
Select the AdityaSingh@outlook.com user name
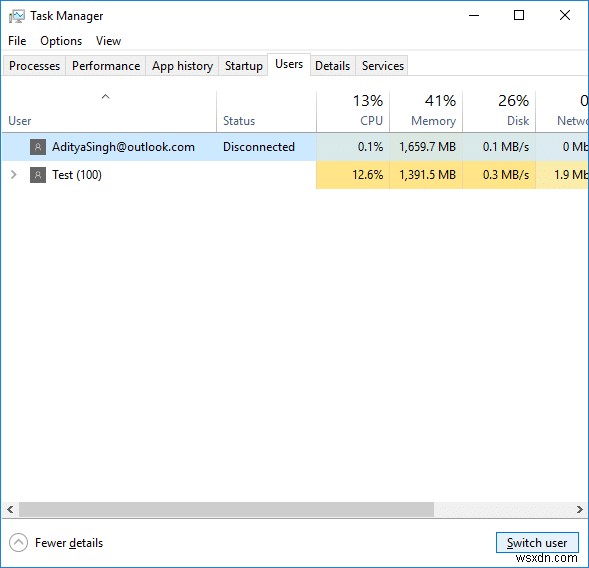click(123, 147)
